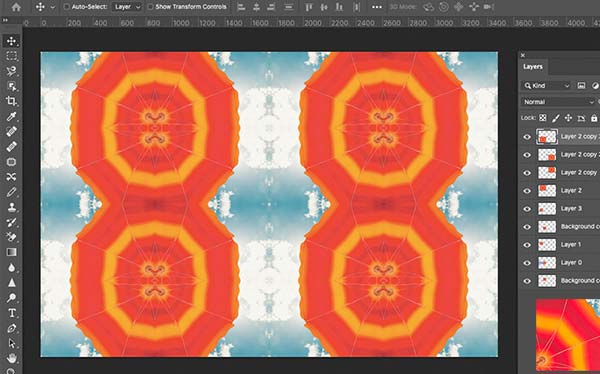
Task: Lock transparent pixels in Layers panel
Action: pos(543,118)
